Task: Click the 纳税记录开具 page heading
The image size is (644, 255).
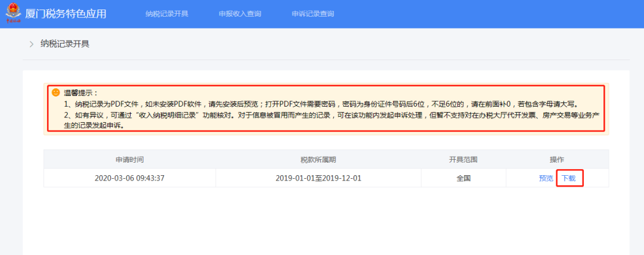Action: pos(65,44)
